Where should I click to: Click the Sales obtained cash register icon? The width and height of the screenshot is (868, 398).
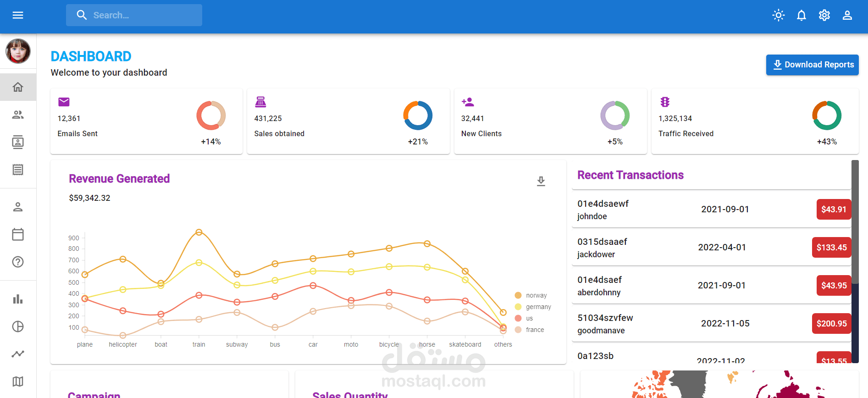click(x=260, y=102)
